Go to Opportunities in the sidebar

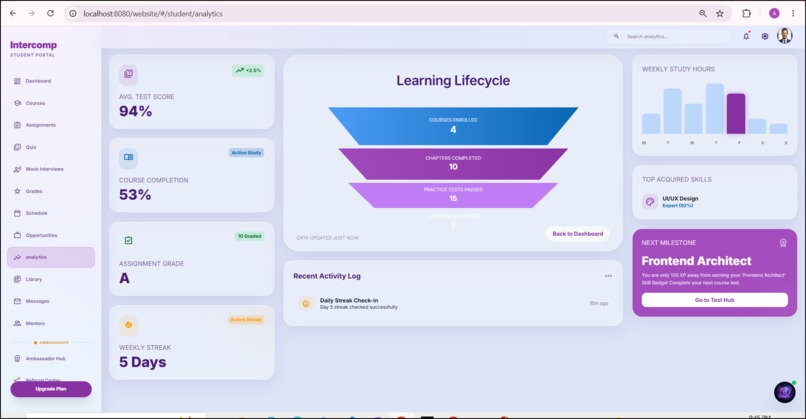point(50,235)
